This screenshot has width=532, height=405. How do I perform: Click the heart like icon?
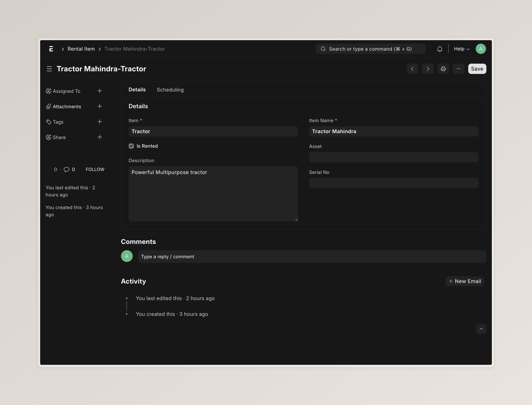point(48,169)
